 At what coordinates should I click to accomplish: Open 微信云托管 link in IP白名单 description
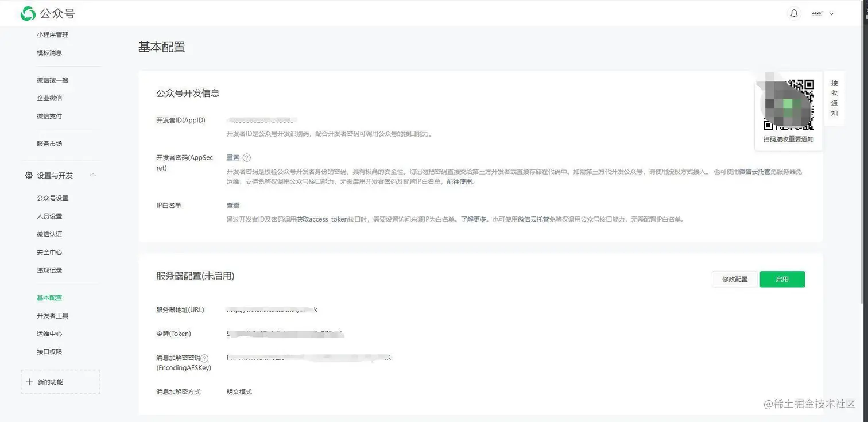pos(533,219)
